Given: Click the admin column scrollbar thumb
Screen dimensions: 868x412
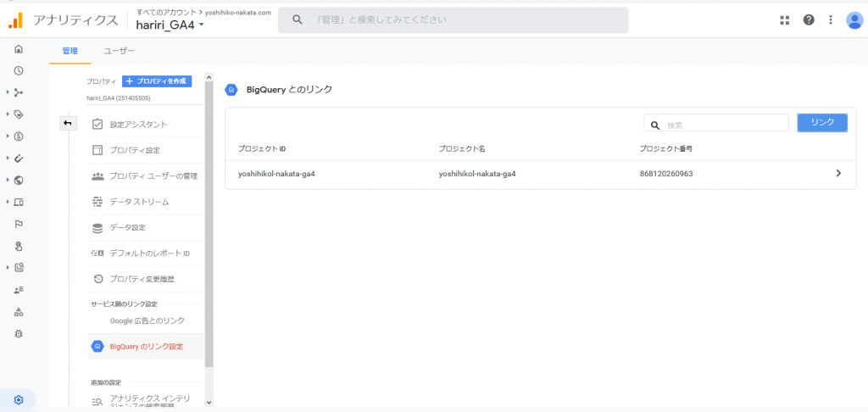Looking at the screenshot, I should point(209,225).
